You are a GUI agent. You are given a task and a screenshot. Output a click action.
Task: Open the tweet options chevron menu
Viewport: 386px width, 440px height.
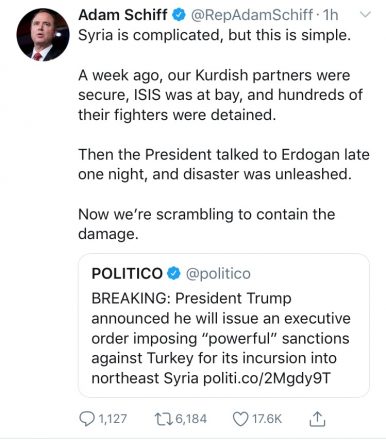366,15
